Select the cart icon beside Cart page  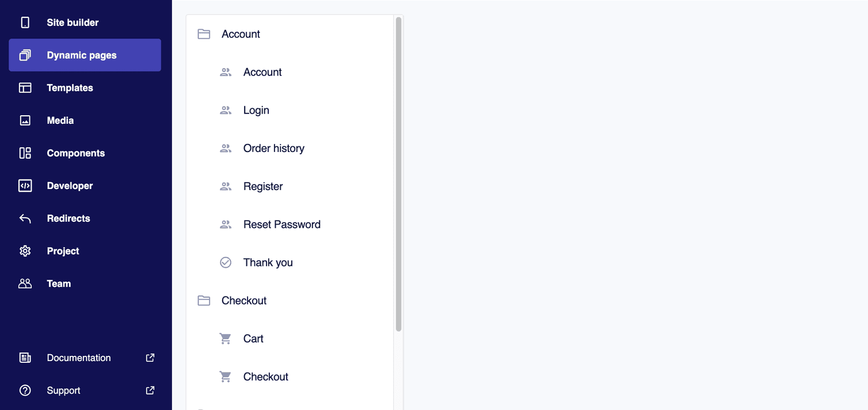[x=225, y=338]
